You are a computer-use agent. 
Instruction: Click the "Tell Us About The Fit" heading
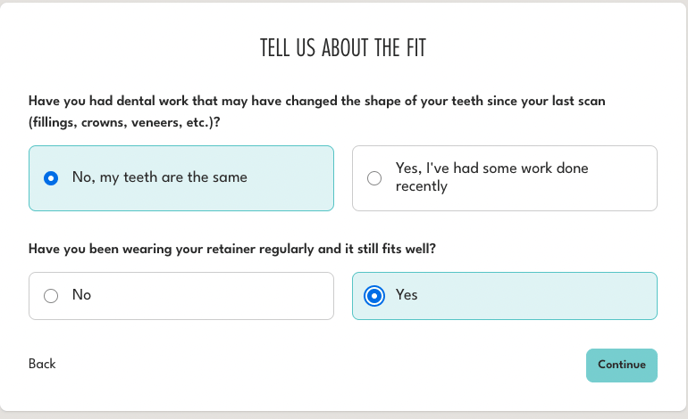point(343,48)
